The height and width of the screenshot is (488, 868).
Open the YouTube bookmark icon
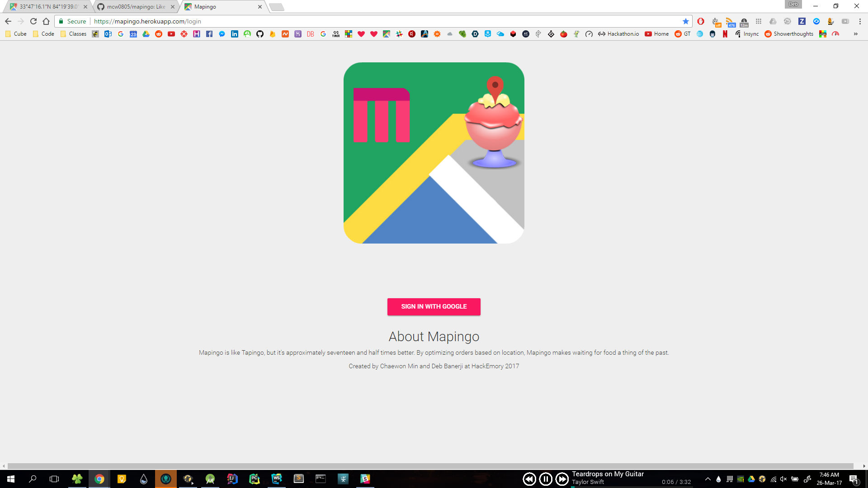[171, 34]
